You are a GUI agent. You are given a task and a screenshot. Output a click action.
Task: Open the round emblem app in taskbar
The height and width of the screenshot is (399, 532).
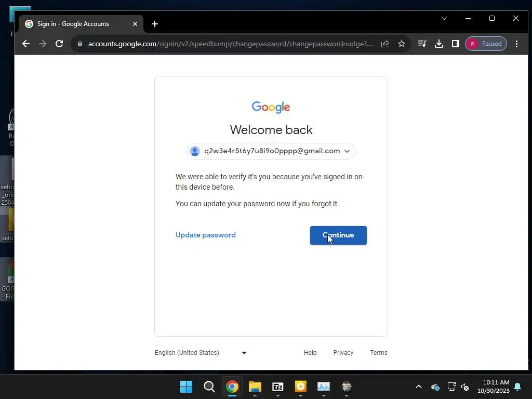coord(347,387)
